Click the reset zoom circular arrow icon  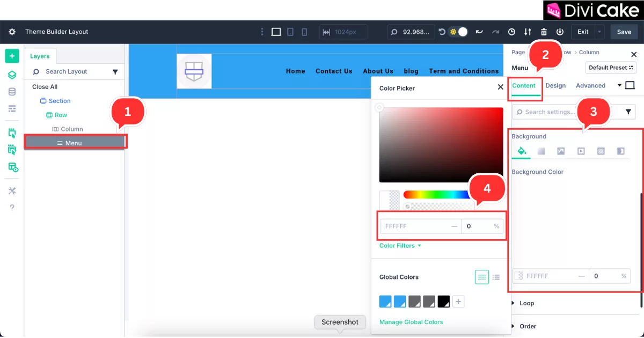(442, 32)
